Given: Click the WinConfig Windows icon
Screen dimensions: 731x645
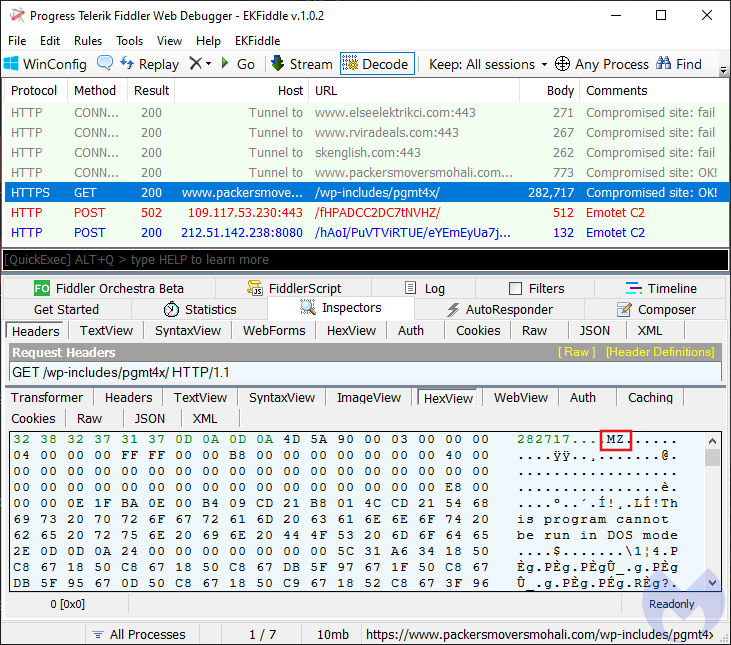Looking at the screenshot, I should pos(12,64).
